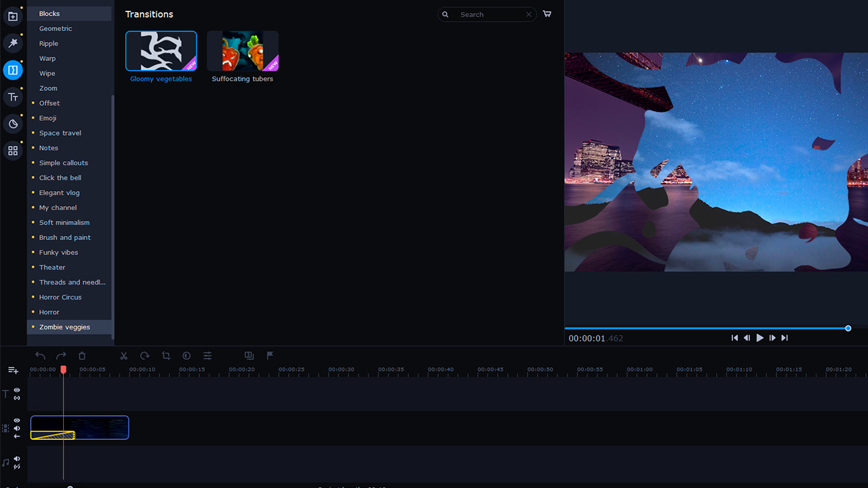Open the Horror Circus category
Image resolution: width=868 pixels, height=488 pixels.
point(60,297)
